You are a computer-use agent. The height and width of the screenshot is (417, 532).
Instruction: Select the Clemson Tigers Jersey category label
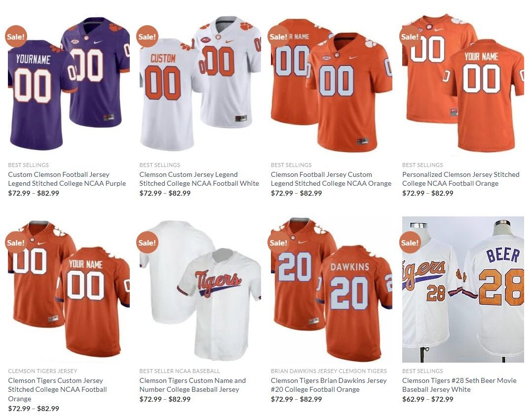point(42,371)
